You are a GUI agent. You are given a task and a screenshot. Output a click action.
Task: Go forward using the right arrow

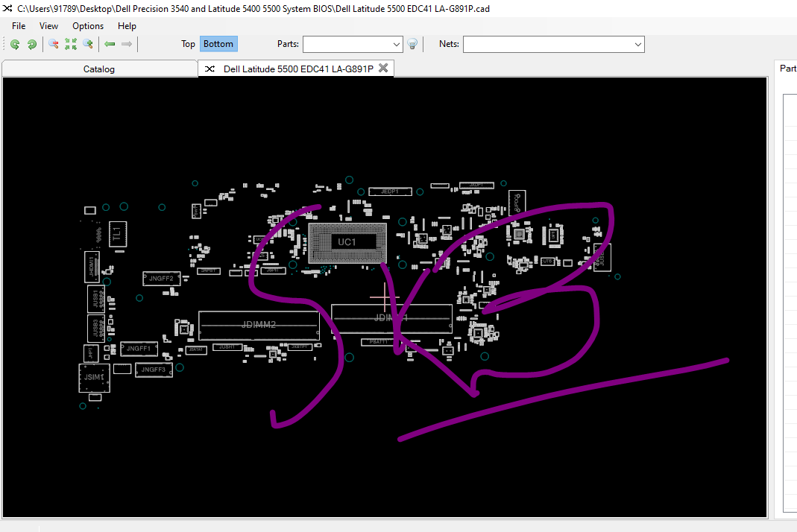(127, 44)
